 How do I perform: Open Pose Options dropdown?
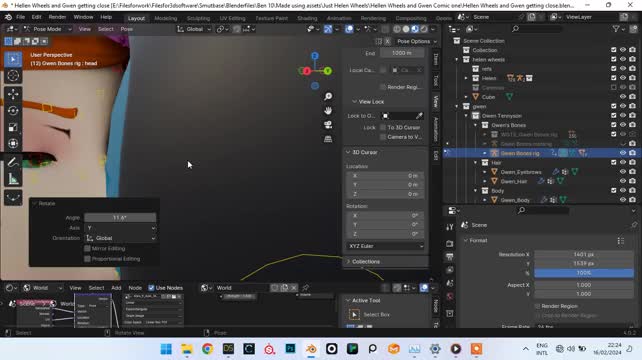click(416, 41)
